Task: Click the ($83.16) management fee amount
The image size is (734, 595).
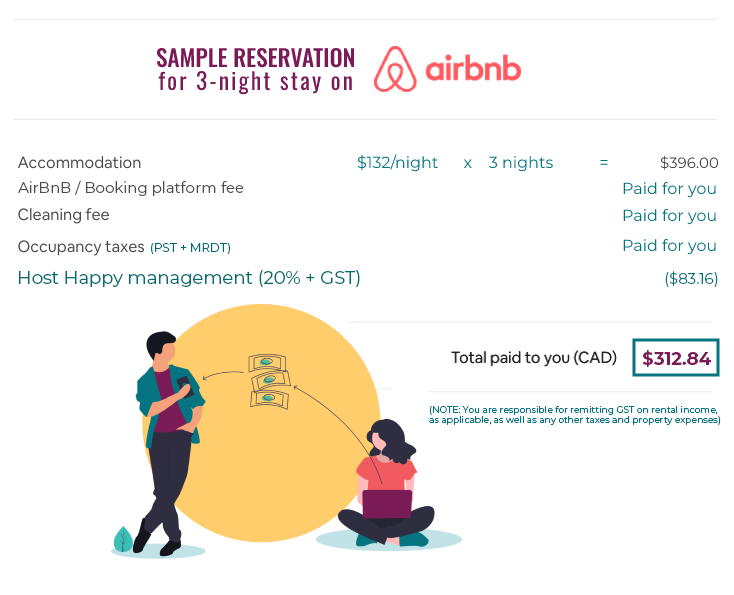Action: pyautogui.click(x=691, y=279)
